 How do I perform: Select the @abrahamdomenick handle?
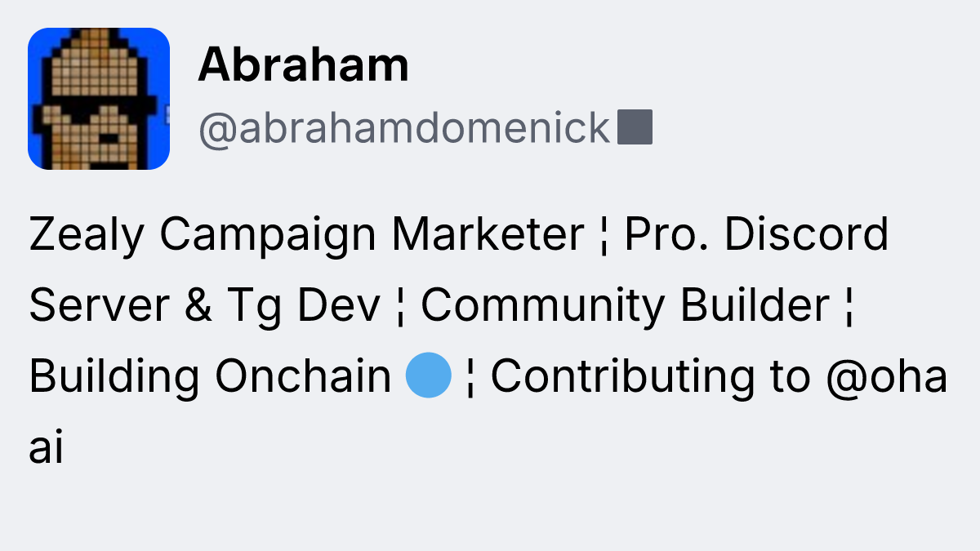(x=404, y=128)
